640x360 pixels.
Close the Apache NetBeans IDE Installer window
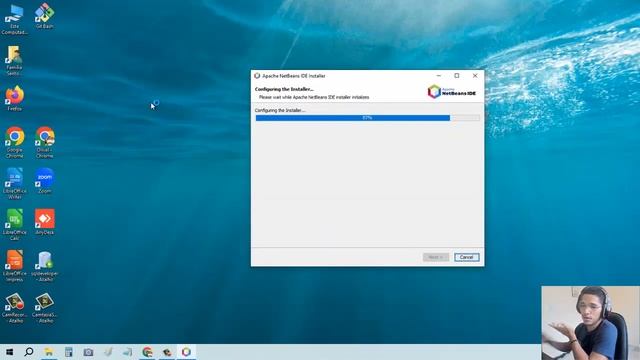pyautogui.click(x=475, y=76)
